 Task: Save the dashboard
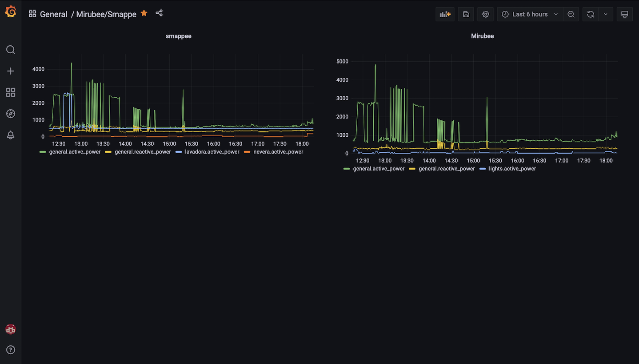click(x=466, y=14)
